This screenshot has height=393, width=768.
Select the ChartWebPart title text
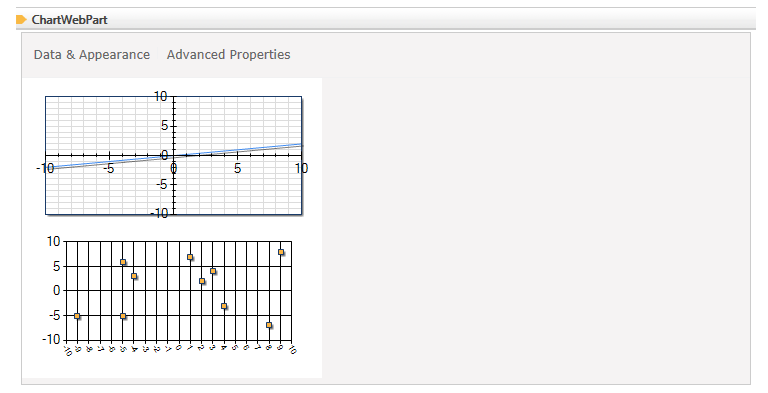pyautogui.click(x=70, y=20)
